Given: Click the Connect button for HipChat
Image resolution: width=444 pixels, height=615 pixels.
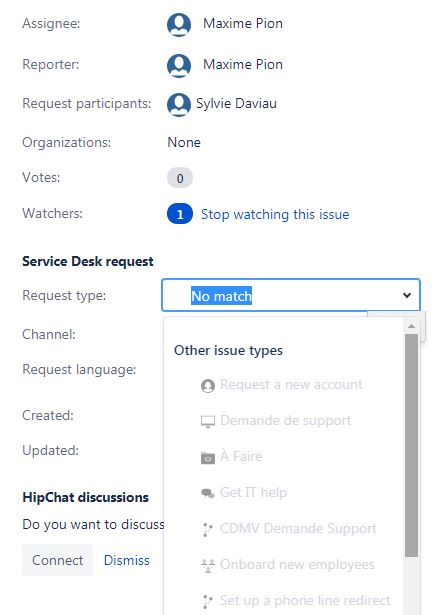Looking at the screenshot, I should pos(57,560).
